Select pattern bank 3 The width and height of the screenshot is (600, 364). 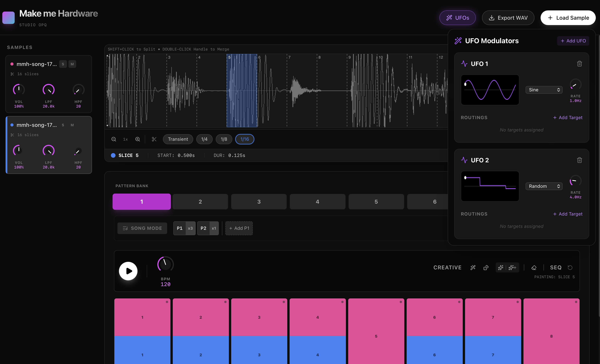point(259,202)
